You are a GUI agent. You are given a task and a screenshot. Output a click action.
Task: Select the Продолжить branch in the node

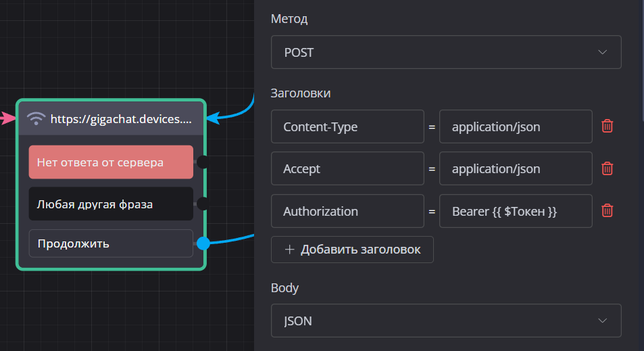pyautogui.click(x=111, y=243)
